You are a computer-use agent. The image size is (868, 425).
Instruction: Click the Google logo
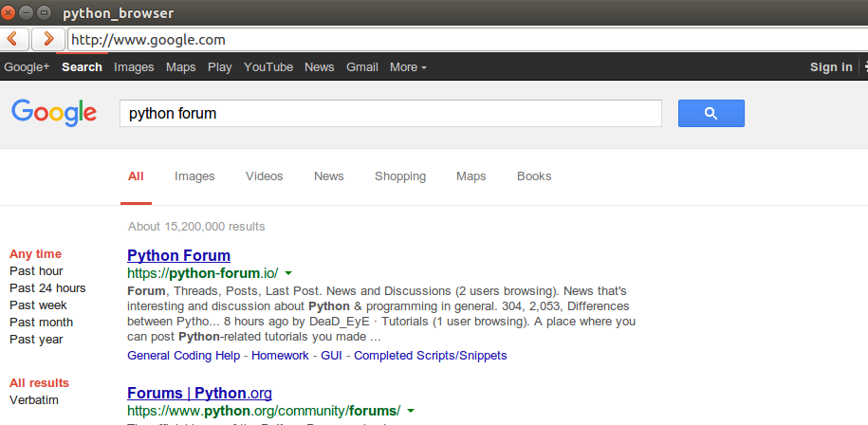pos(54,112)
